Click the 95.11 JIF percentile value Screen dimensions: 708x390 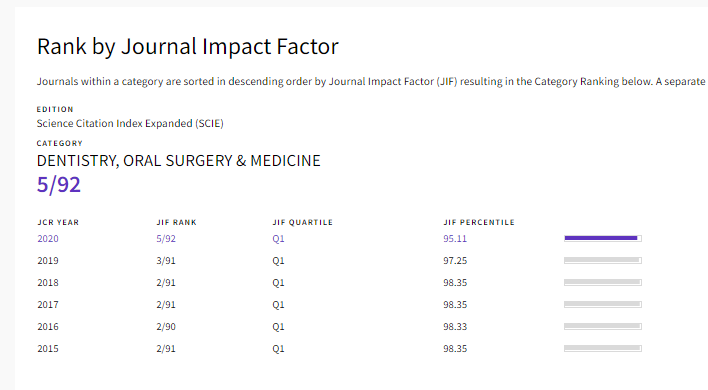point(455,238)
